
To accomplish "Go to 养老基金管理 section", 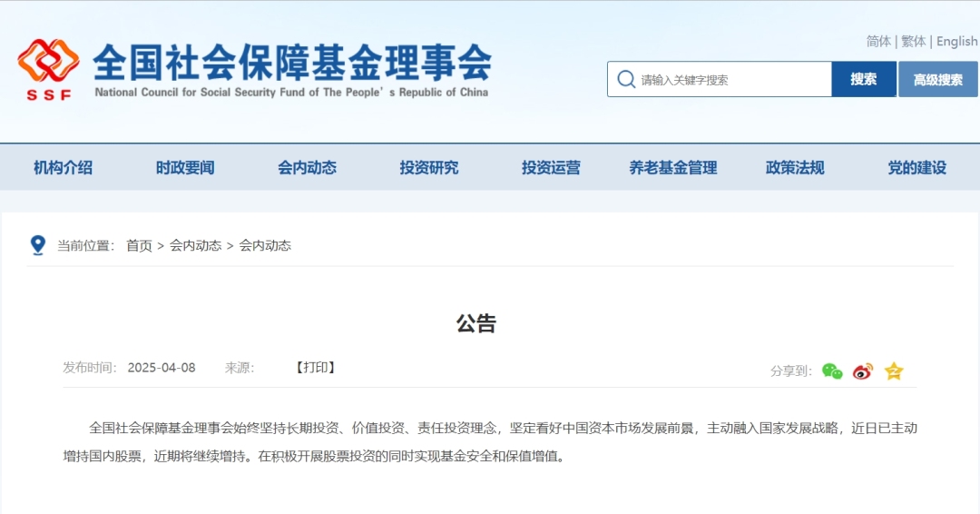I will [x=673, y=168].
